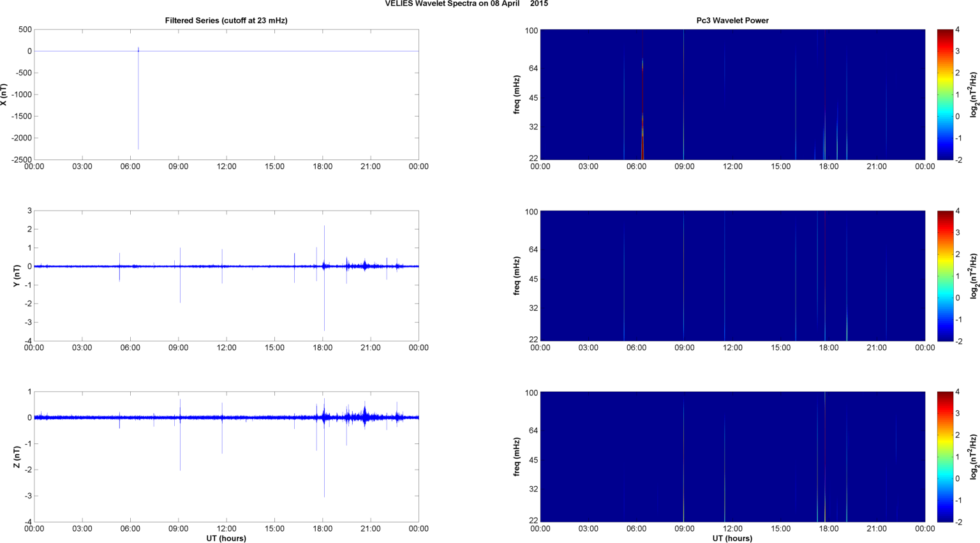Viewport: 980px width, 543px height.
Task: Click the '4' tick at the top of the top colorbar
Action: pos(958,30)
